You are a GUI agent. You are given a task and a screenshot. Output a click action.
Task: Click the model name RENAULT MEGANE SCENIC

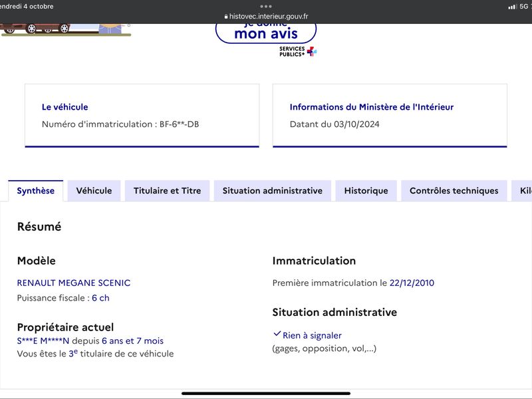point(74,283)
